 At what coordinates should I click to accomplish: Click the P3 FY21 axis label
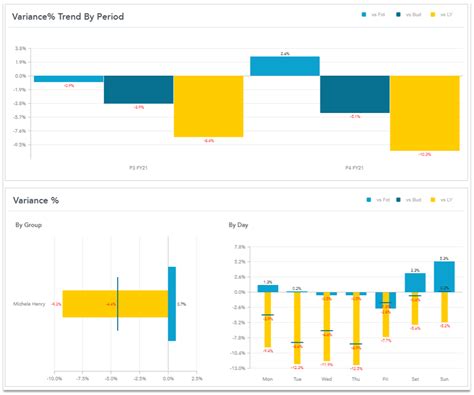(x=138, y=168)
